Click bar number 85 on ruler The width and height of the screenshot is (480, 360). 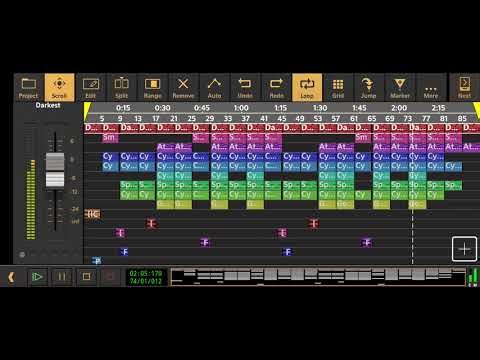point(462,119)
